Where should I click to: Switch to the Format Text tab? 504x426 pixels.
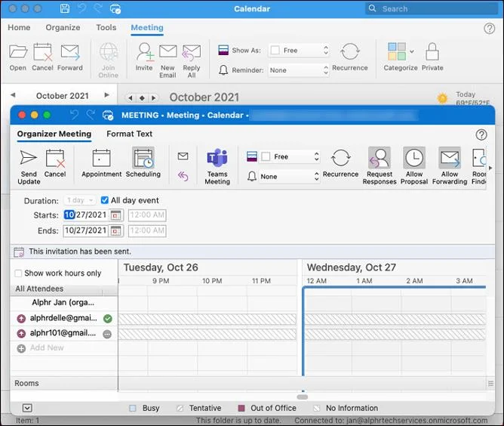pyautogui.click(x=129, y=134)
